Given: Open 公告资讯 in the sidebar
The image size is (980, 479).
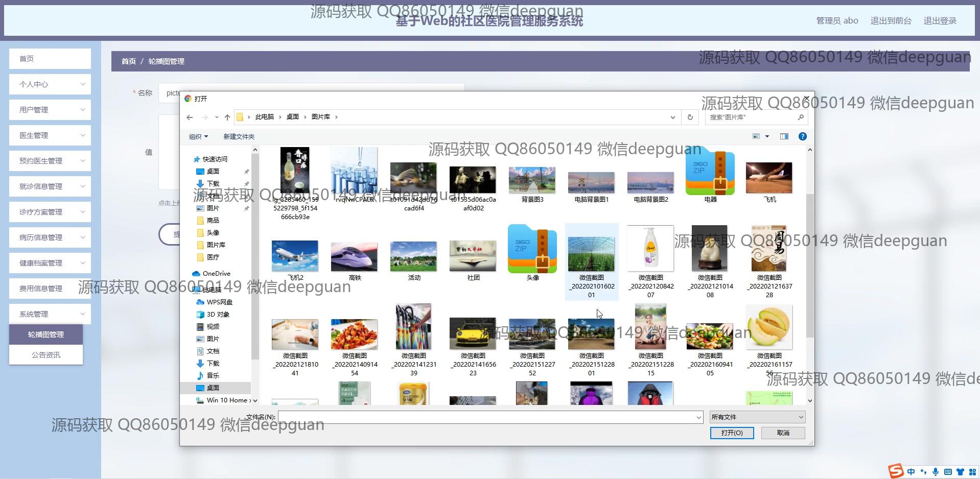Looking at the screenshot, I should coord(46,355).
